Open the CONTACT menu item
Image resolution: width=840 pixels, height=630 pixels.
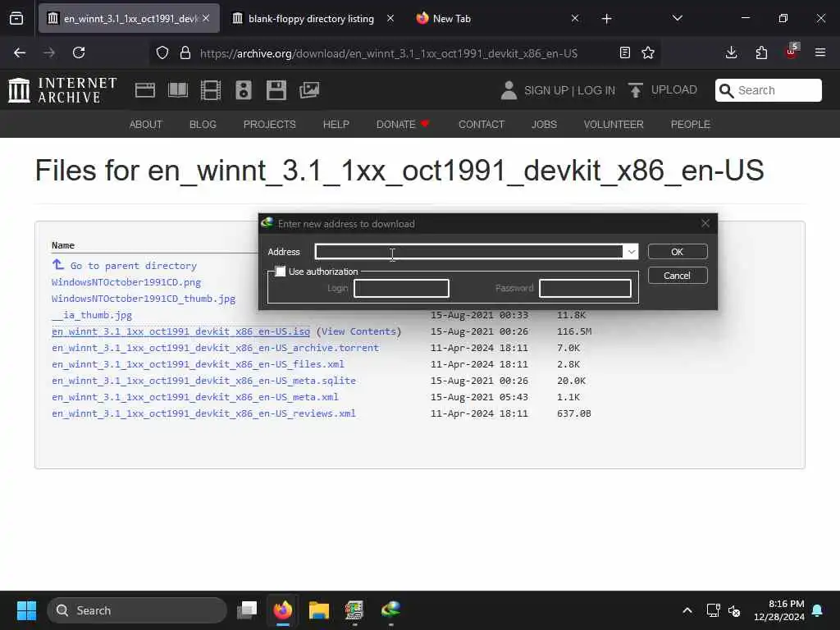click(x=481, y=125)
